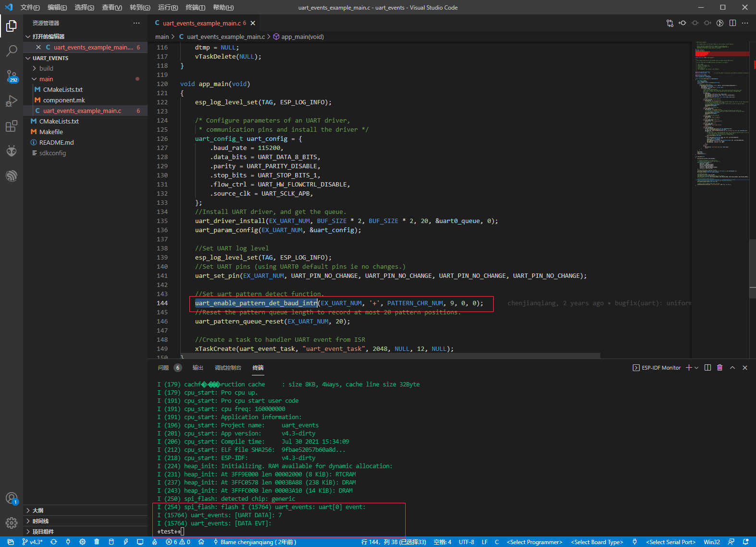Open the Run and Debug view
The height and width of the screenshot is (547, 756).
pos(12,101)
